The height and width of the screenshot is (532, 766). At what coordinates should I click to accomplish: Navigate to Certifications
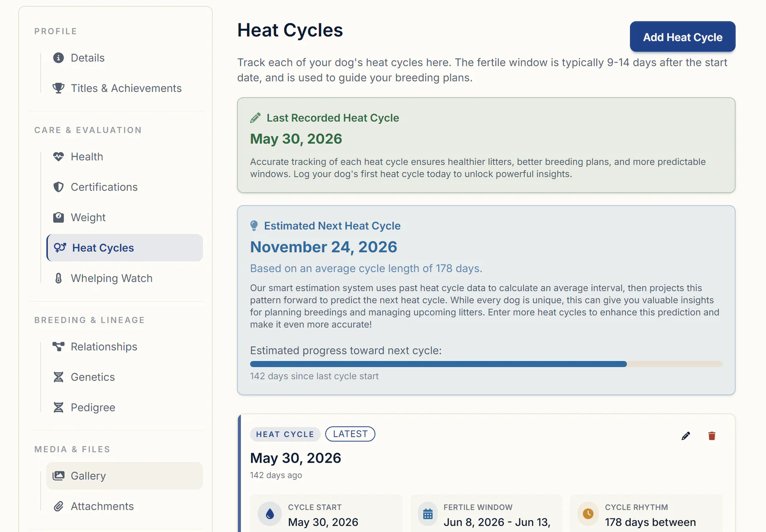124,187
